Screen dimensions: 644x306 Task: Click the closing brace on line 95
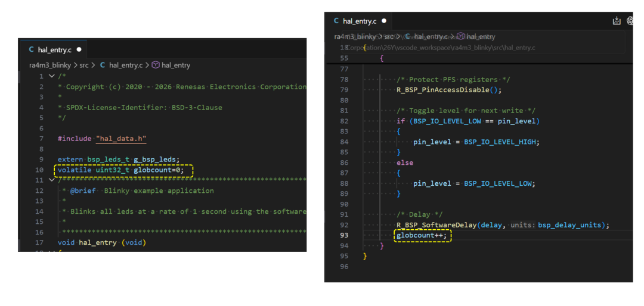[x=364, y=256]
